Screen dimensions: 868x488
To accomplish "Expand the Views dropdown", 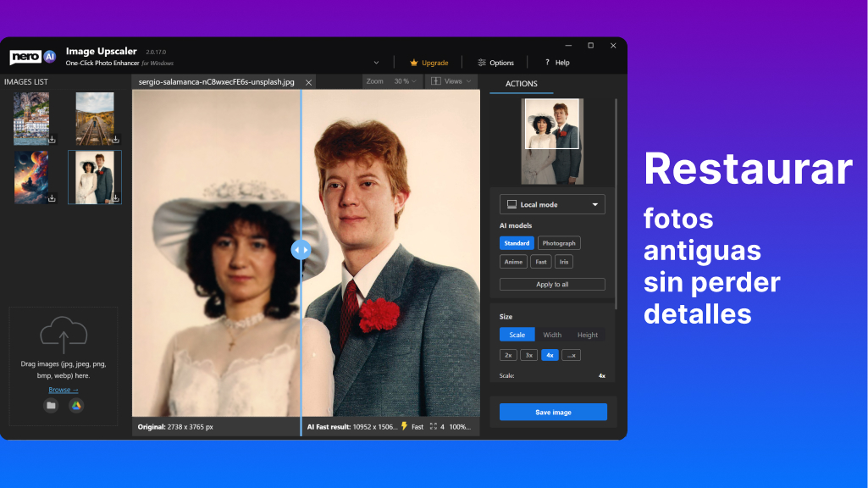I will click(x=469, y=80).
